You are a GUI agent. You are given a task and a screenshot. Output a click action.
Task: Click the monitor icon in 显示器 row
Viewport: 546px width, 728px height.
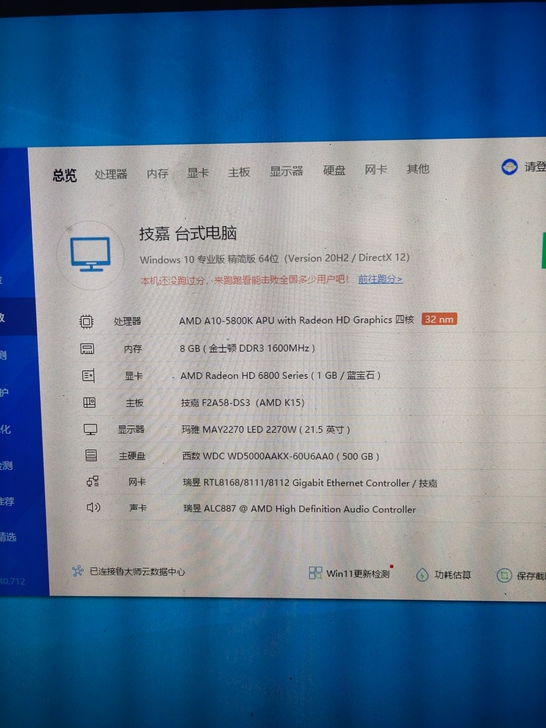[90, 429]
